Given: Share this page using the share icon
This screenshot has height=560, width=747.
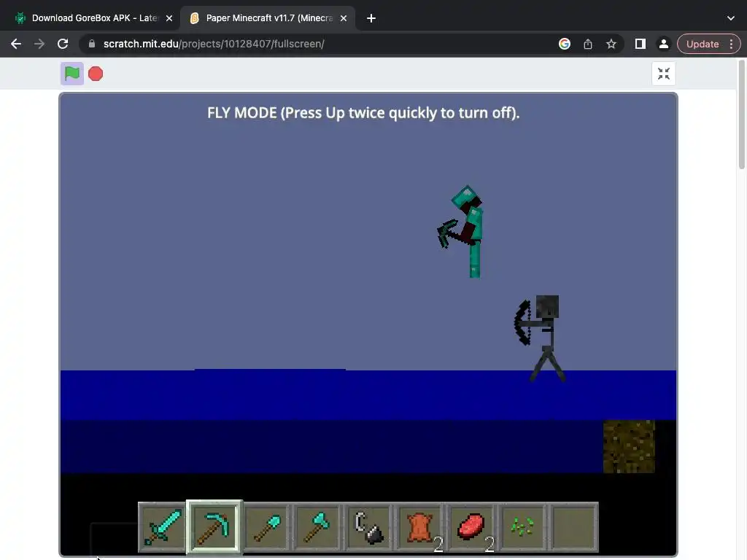Looking at the screenshot, I should (x=588, y=44).
